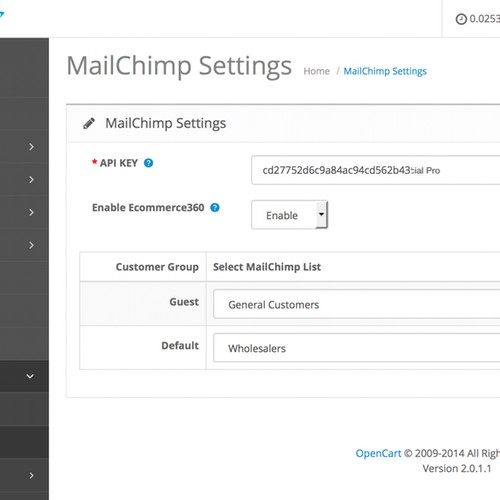
Task: Collapse the open sidebar menu with down chevron
Action: (30, 376)
